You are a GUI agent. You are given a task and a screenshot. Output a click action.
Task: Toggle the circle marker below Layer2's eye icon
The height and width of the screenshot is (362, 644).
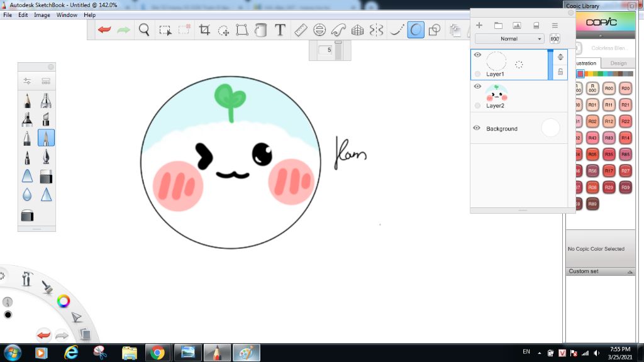(477, 106)
